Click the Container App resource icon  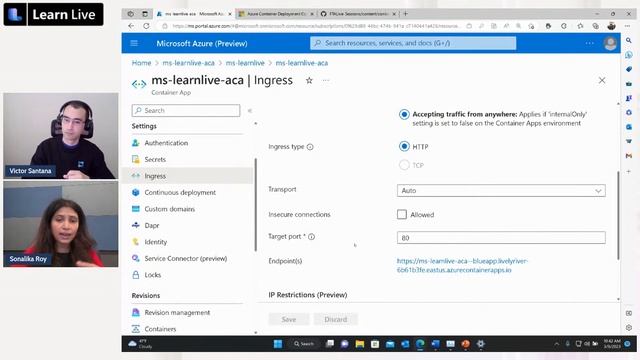tap(139, 84)
